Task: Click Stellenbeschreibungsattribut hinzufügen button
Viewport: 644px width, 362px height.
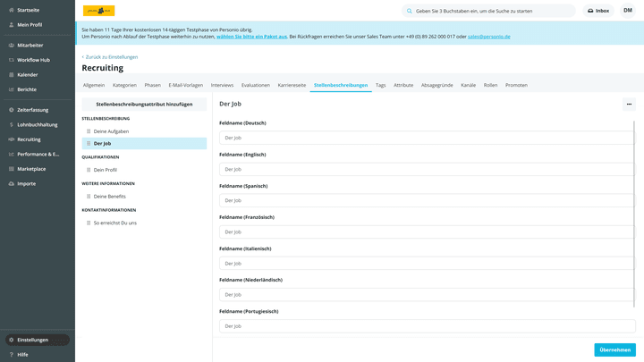Action: pos(144,105)
